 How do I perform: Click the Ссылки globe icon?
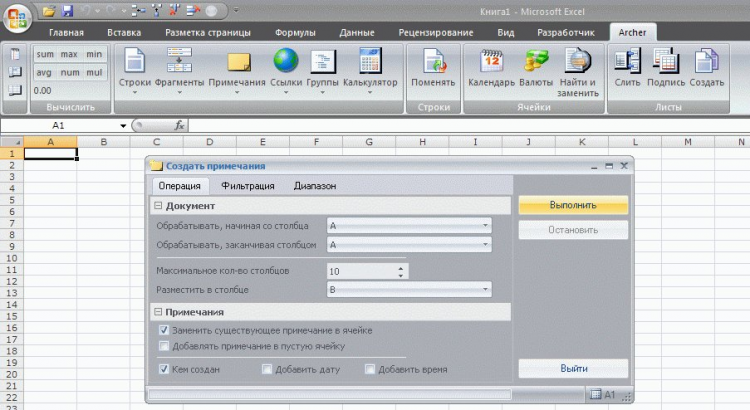point(286,60)
